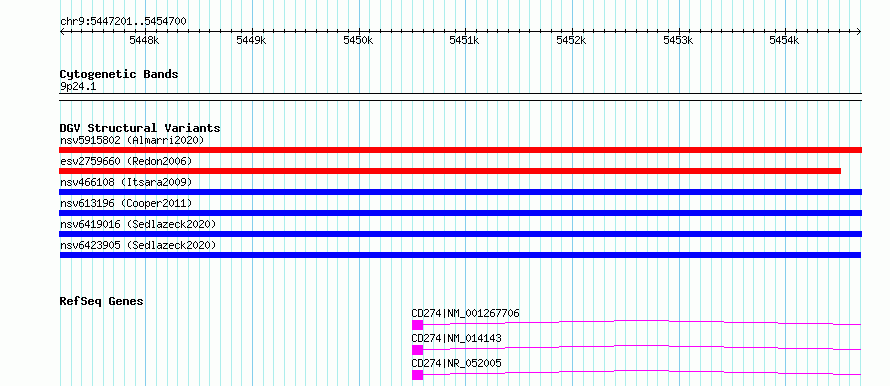Click the blue nsv6419016 variant bar
Image resolution: width=890 pixels, height=386 pixels.
click(460, 234)
